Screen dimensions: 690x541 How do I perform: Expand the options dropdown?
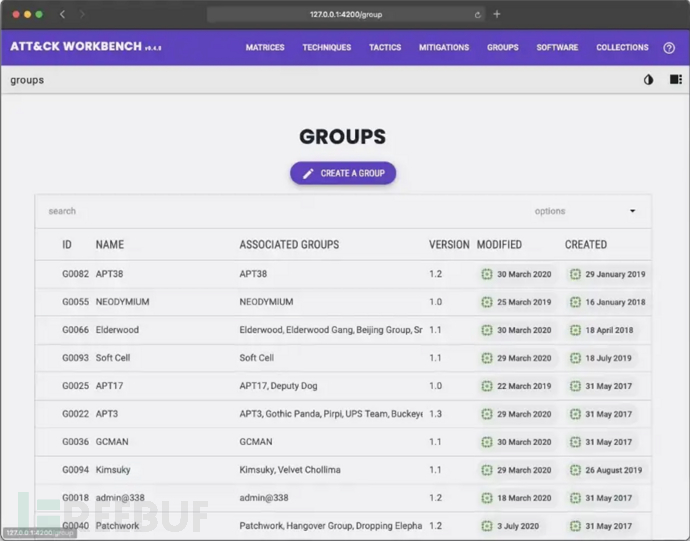pyautogui.click(x=632, y=211)
